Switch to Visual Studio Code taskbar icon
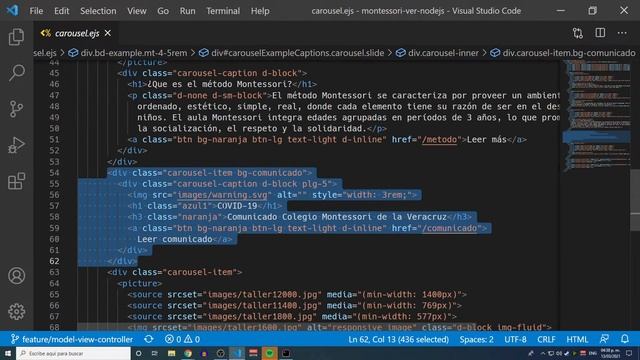640x360 pixels. (x=237, y=353)
